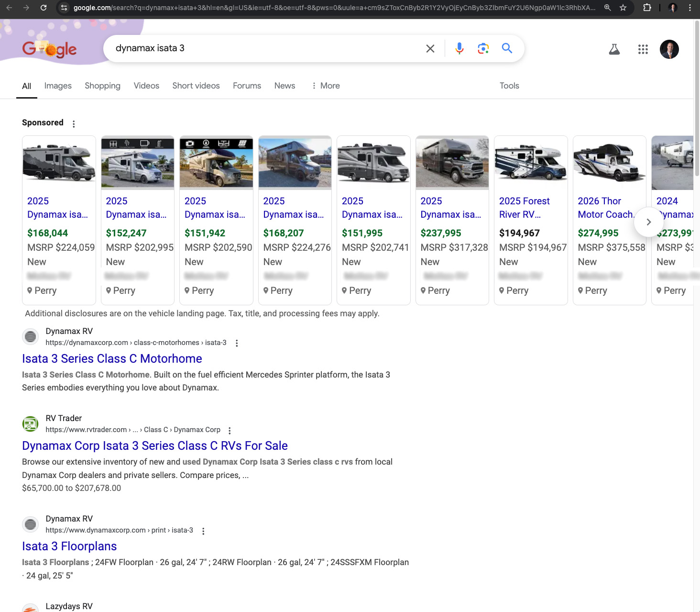Screen dimensions: 700x612
Task: Open options dots next to rvtrader.com result
Action: [230, 431]
